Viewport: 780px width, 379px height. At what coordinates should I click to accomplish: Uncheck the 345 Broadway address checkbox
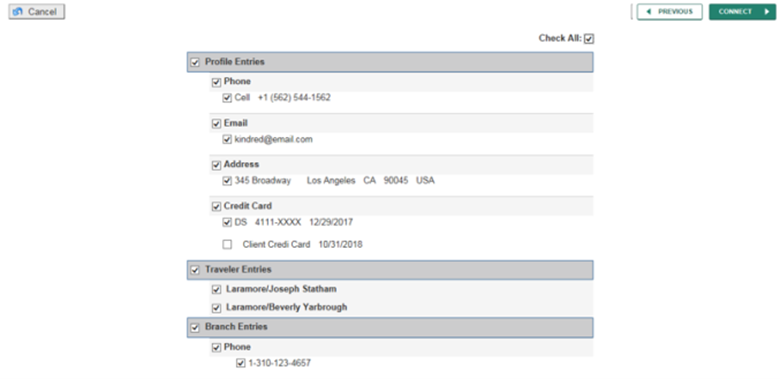point(227,181)
